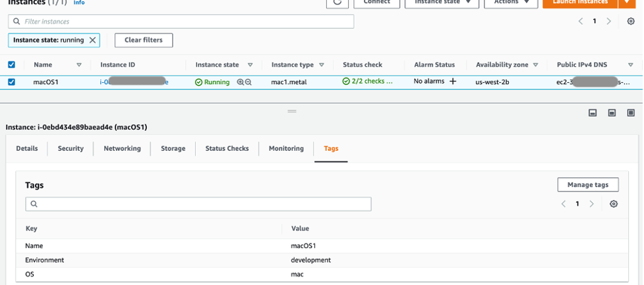Grab the panel split handle
Screen dimensions: 644x285
click(292, 111)
